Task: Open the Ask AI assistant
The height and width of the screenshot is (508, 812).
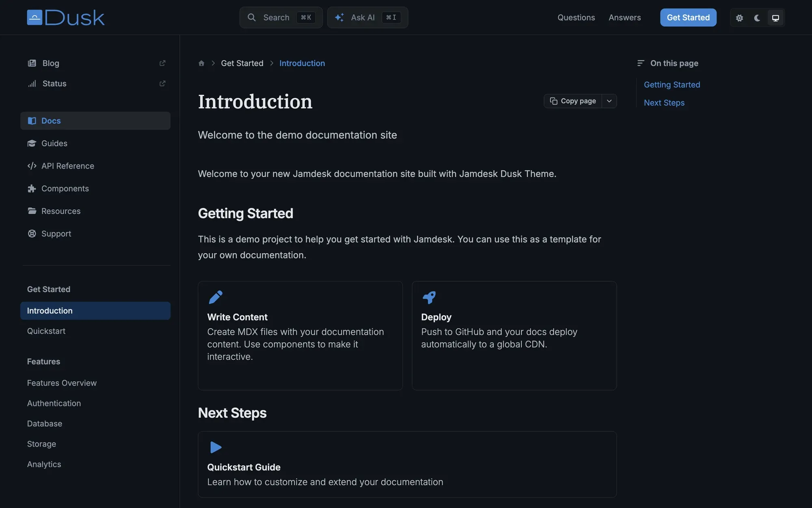Action: tap(367, 17)
